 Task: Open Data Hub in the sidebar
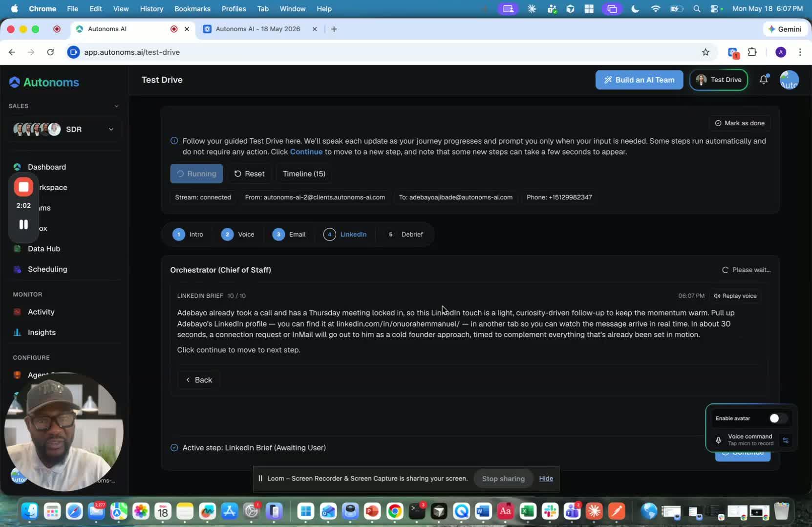(43, 249)
